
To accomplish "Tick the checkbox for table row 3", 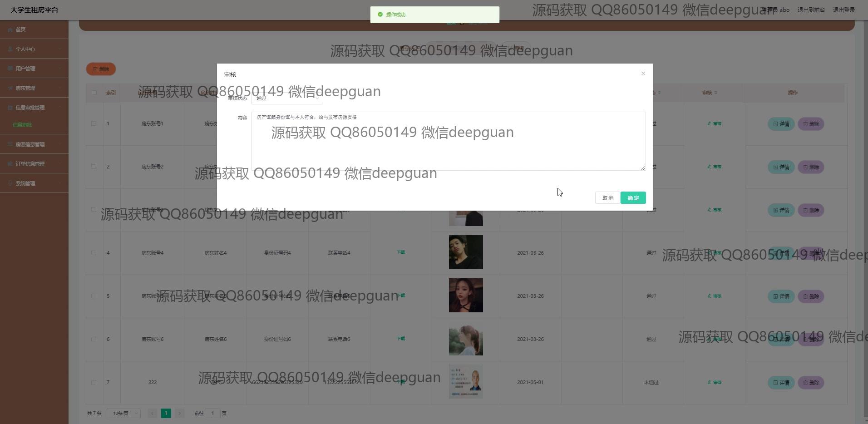I will [94, 210].
